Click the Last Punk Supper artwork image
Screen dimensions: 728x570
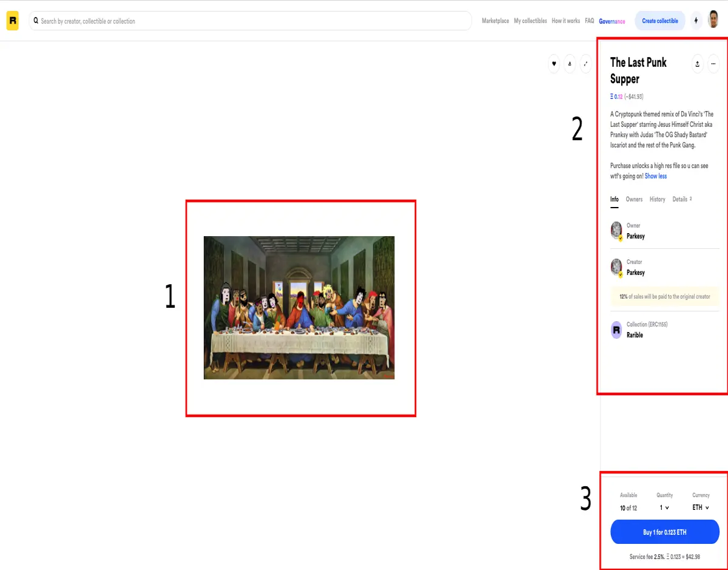[x=299, y=308]
